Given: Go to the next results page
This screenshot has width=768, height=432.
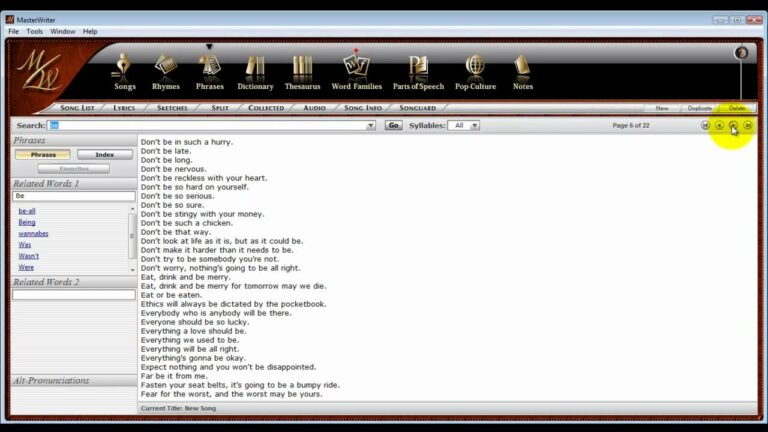Looking at the screenshot, I should 733,125.
